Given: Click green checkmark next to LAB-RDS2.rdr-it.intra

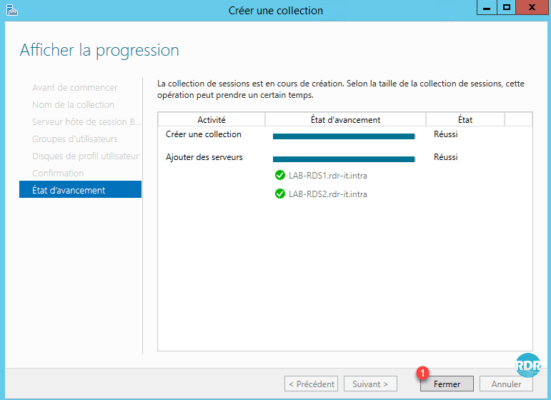Looking at the screenshot, I should pyautogui.click(x=280, y=194).
